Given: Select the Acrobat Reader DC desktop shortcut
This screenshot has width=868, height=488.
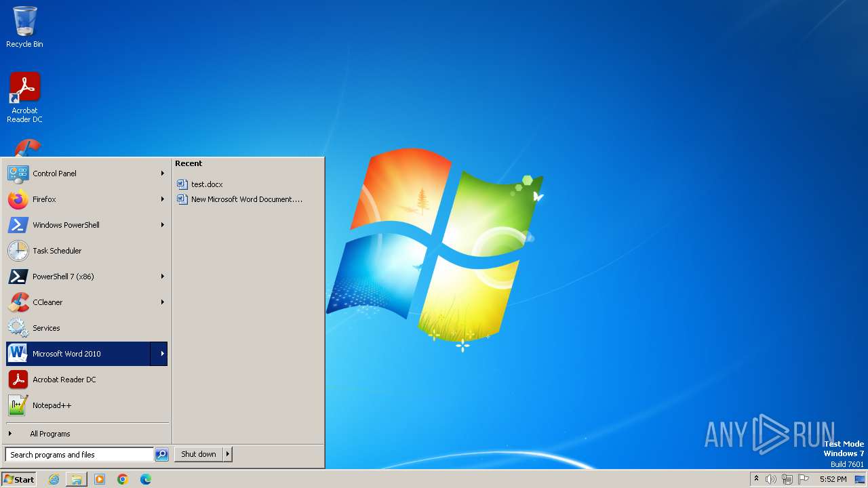Looking at the screenshot, I should pos(24,98).
